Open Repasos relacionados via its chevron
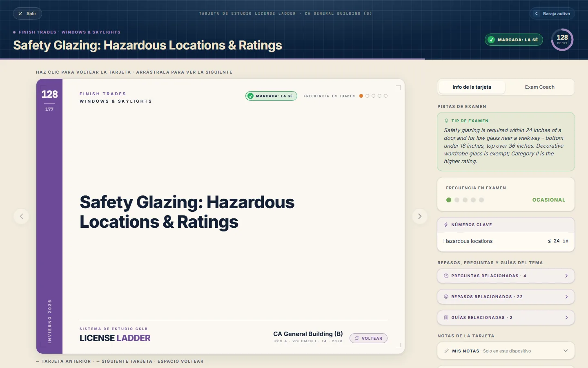This screenshot has height=368, width=588. point(566,297)
